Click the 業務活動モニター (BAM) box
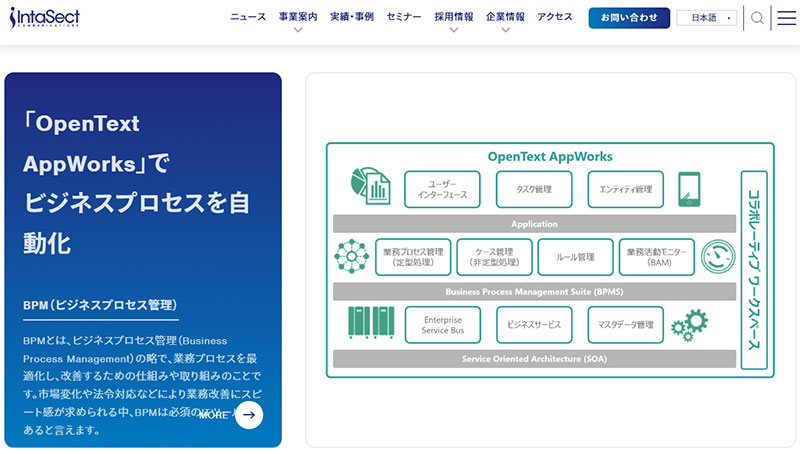Viewport: 800px width, 454px height. click(x=657, y=257)
